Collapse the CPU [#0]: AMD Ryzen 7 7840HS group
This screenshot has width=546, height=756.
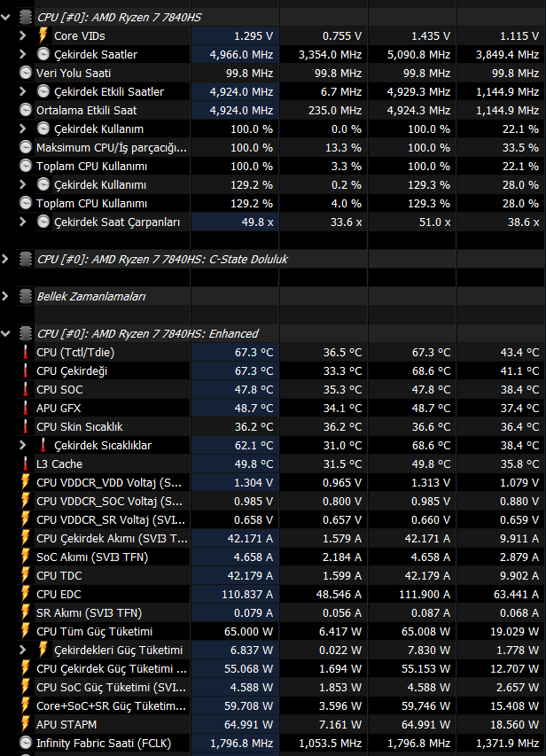(5, 18)
